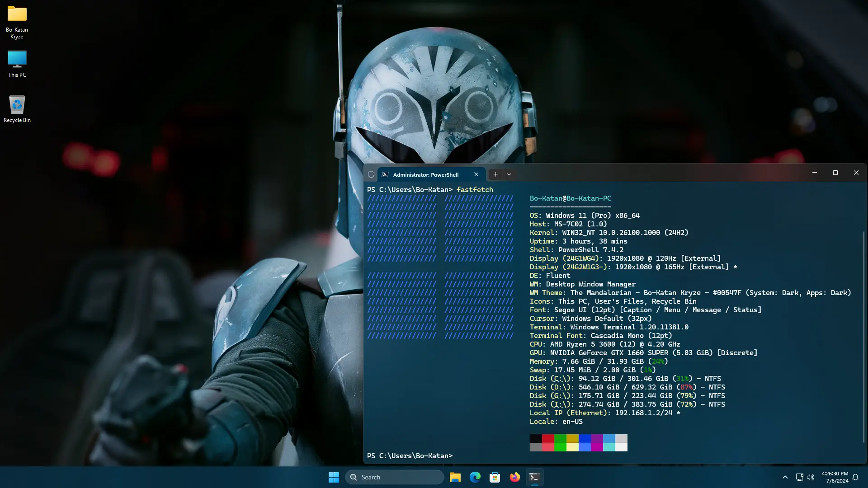Maximize the Windows Terminal window
The height and width of the screenshot is (488, 868).
click(835, 173)
